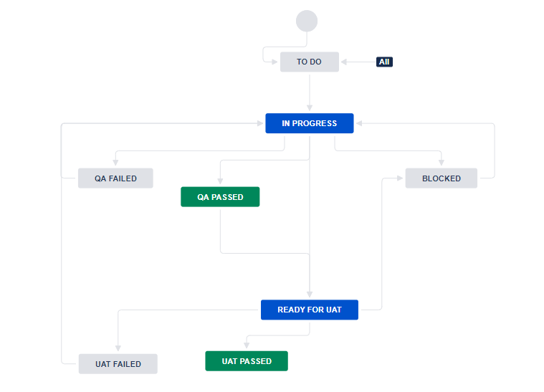Click arrowhead entering right side of IN PROGRESS
The image size is (544, 392).
coord(358,123)
